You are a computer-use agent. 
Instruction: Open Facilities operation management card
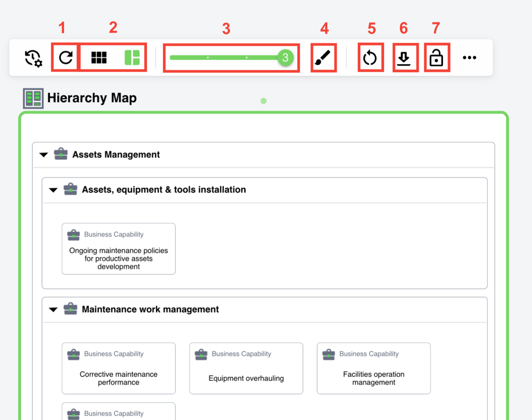[374, 368]
